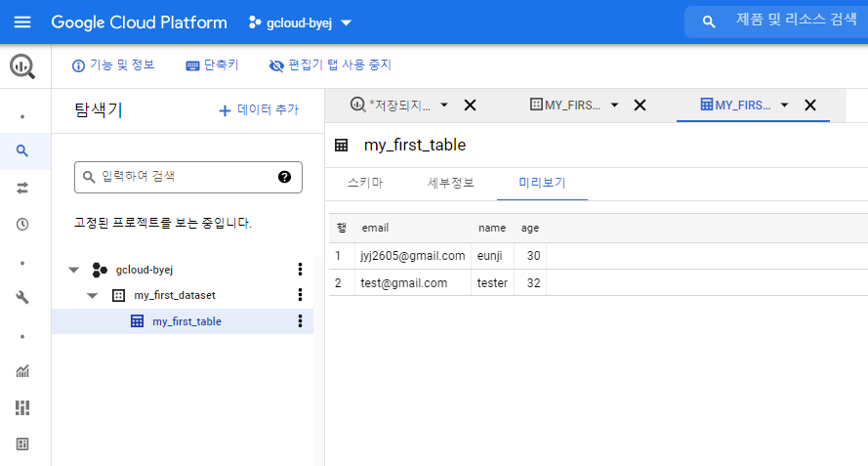Open the capacity management icon in sidebar

[22, 407]
